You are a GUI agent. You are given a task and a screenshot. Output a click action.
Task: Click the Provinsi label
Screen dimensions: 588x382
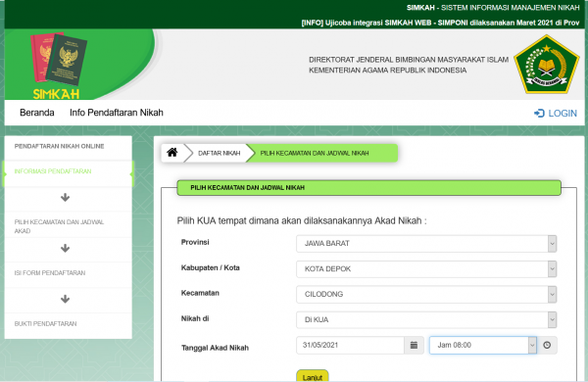pos(195,242)
